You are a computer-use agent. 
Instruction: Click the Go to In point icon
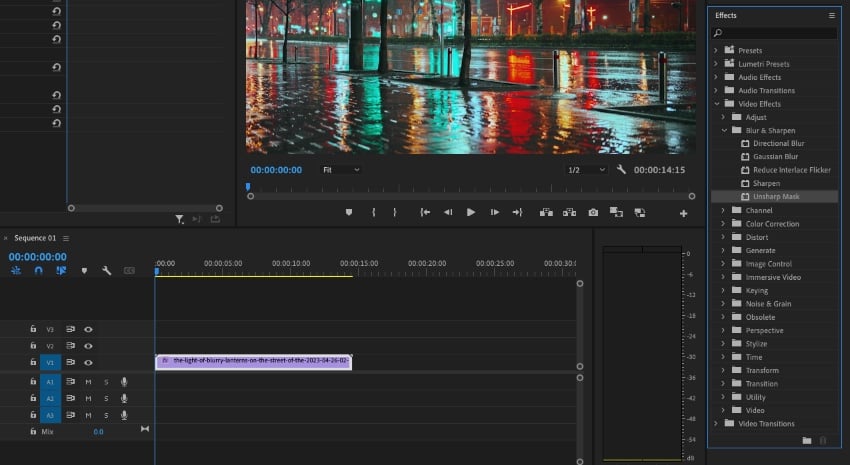(425, 212)
